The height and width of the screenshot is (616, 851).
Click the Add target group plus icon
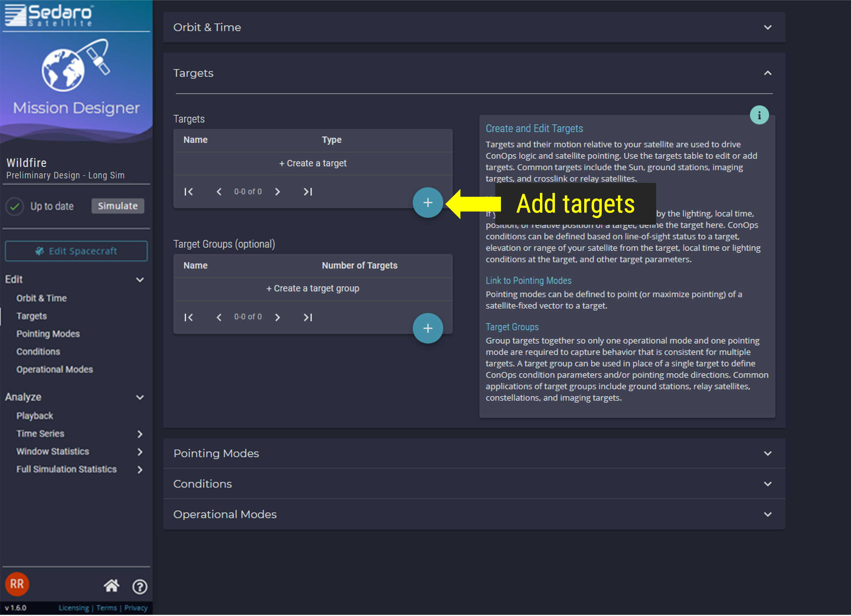tap(427, 328)
